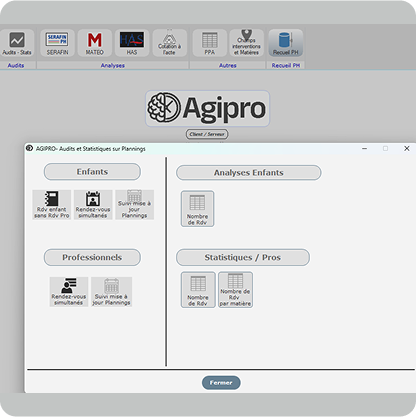The image size is (416, 417).
Task: Open Nombre de Rdv par matière
Action: (x=235, y=290)
